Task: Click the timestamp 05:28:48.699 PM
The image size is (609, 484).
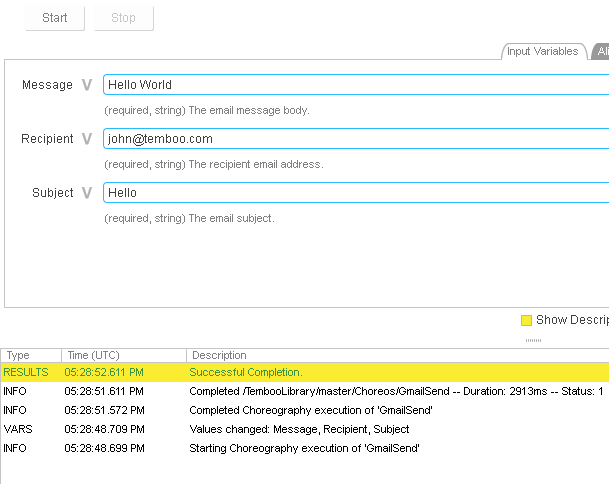Action: pos(104,448)
